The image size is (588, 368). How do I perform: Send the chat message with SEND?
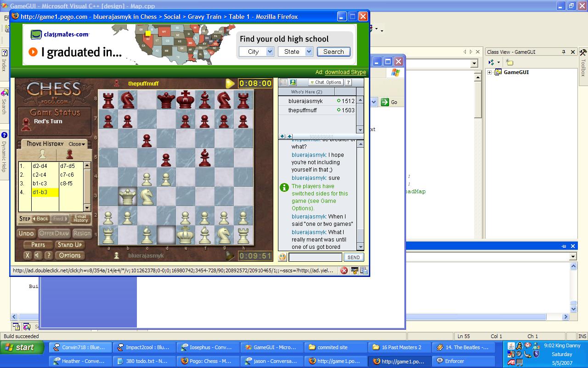354,258
